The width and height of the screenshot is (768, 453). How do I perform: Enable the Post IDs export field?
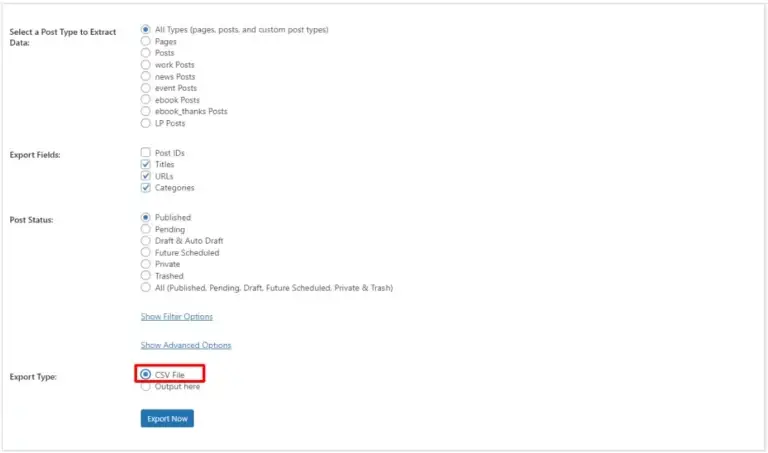(x=146, y=153)
